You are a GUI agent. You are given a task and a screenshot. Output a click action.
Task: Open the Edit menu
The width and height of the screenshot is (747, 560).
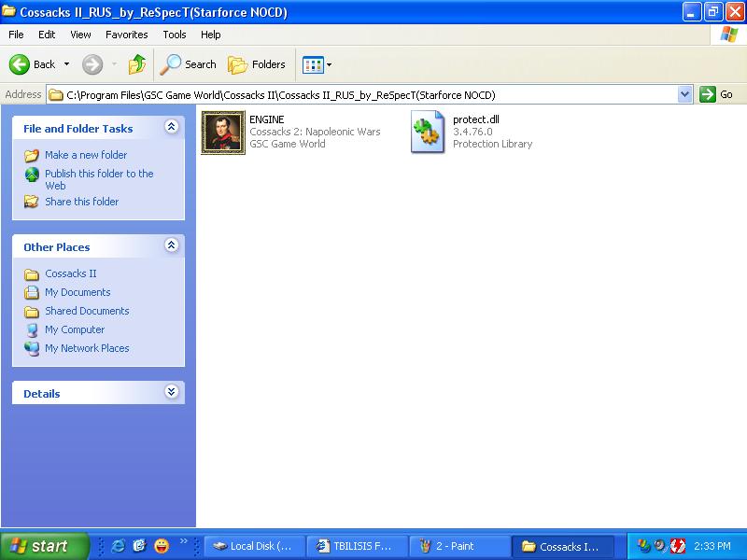coord(47,35)
